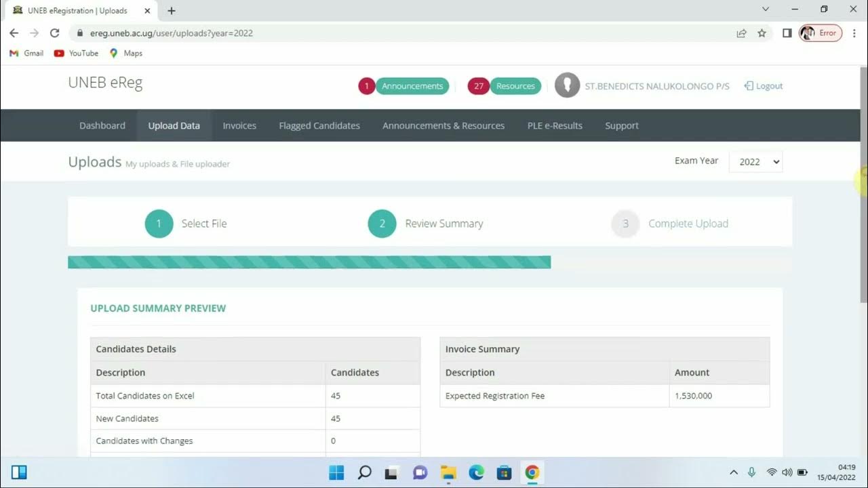Open a new browser tab
The width and height of the screenshot is (868, 488).
coord(172,10)
